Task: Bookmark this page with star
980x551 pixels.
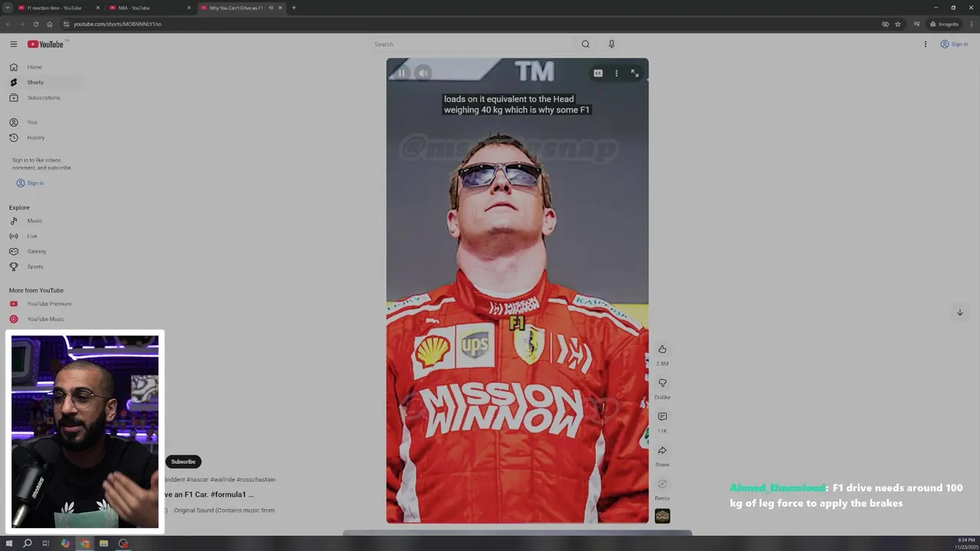Action: pos(897,24)
